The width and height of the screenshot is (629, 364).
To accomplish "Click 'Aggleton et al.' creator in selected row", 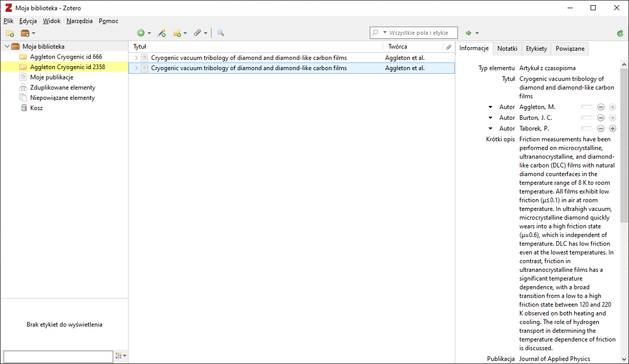I will coord(405,68).
